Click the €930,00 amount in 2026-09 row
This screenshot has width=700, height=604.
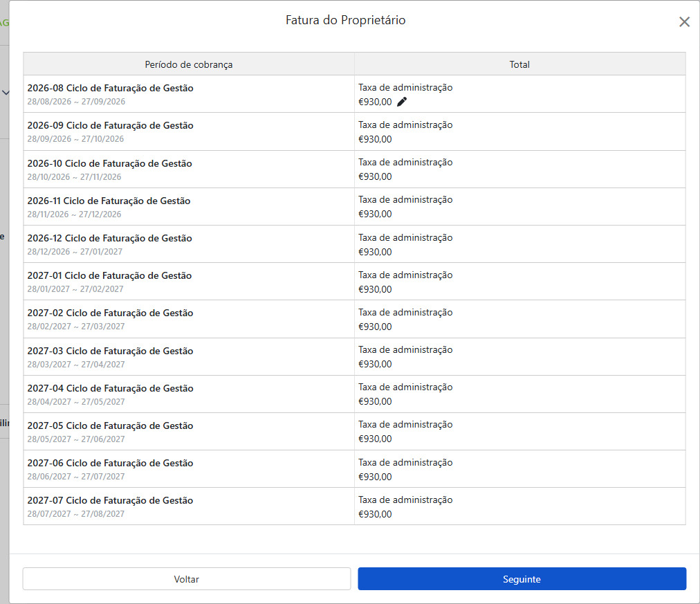pyautogui.click(x=375, y=139)
